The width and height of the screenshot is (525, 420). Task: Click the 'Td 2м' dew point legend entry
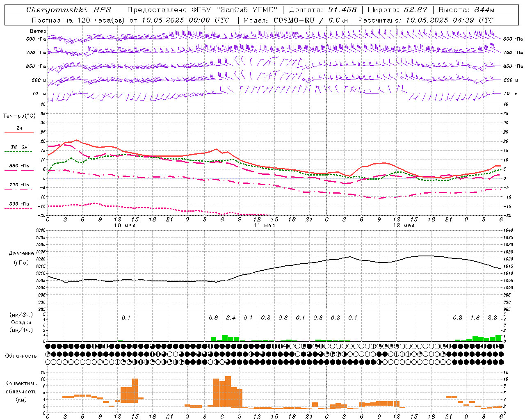(x=19, y=147)
